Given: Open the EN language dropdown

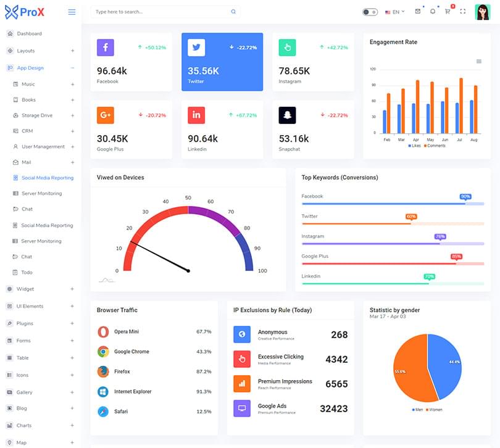Looking at the screenshot, I should (x=394, y=12).
